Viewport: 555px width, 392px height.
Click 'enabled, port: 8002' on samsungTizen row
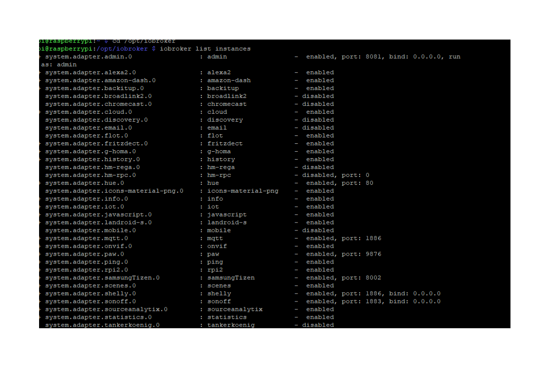point(344,278)
